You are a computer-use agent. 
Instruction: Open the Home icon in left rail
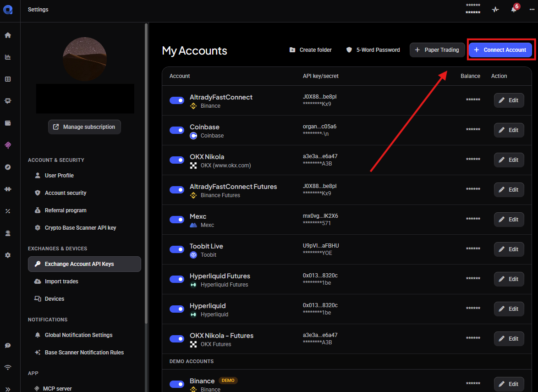8,35
